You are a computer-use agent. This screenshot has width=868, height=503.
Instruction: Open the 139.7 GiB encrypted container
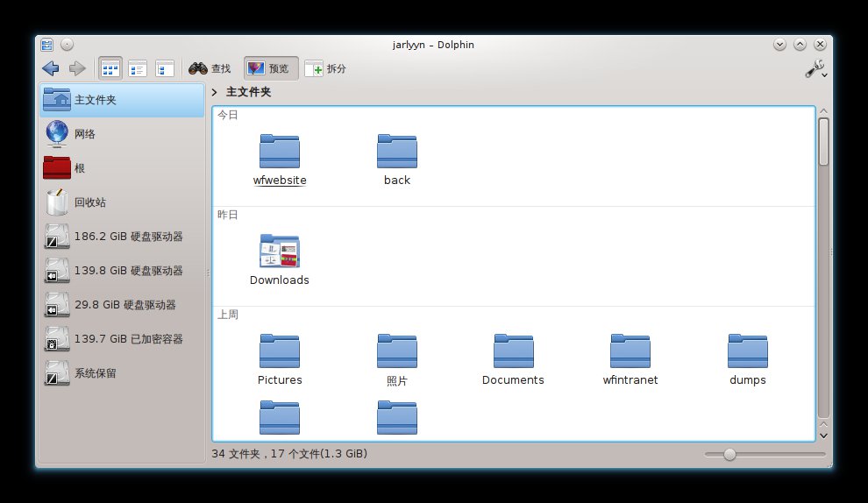pyautogui.click(x=122, y=339)
